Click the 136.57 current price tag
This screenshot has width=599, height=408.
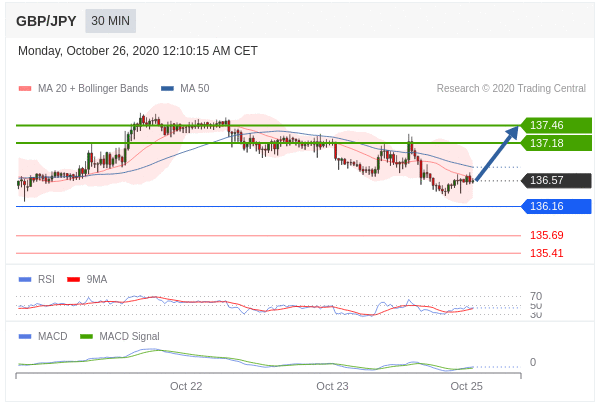click(557, 180)
